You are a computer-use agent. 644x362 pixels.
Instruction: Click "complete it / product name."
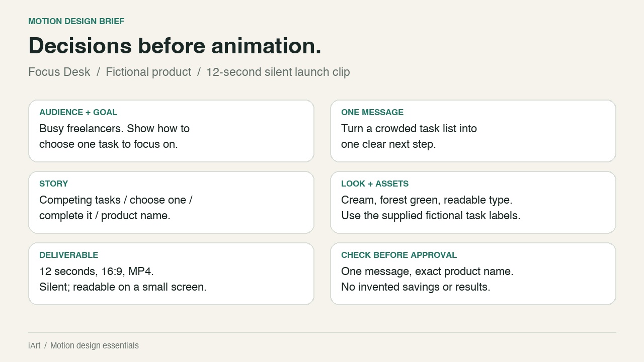(105, 216)
